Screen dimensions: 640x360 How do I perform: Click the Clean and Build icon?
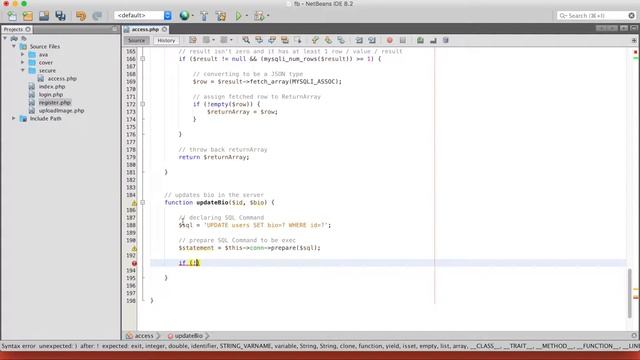coord(221,16)
